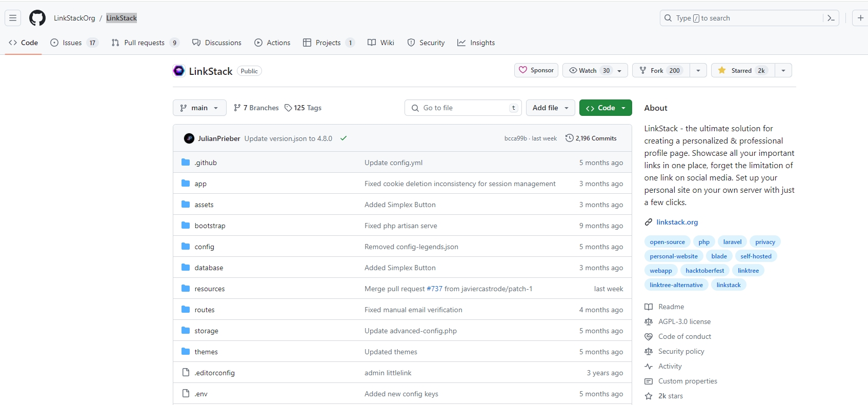Open the Actions tab
The height and width of the screenshot is (405, 868).
[272, 43]
